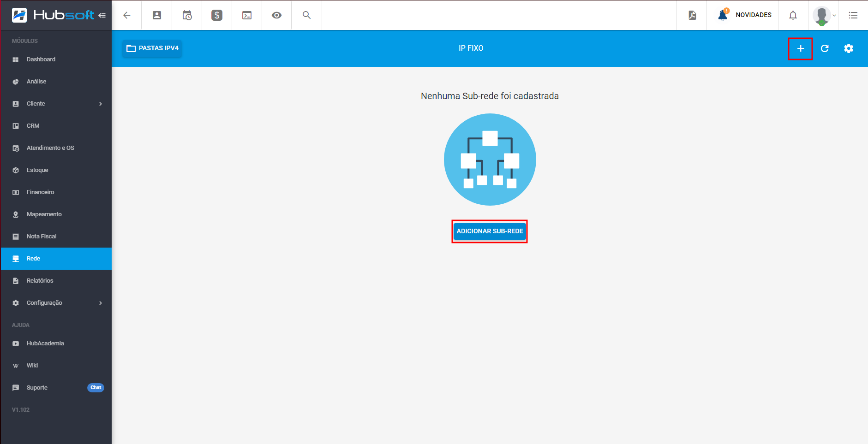Click the Análise pie chart icon
Viewport: 868px width, 444px height.
16,82
